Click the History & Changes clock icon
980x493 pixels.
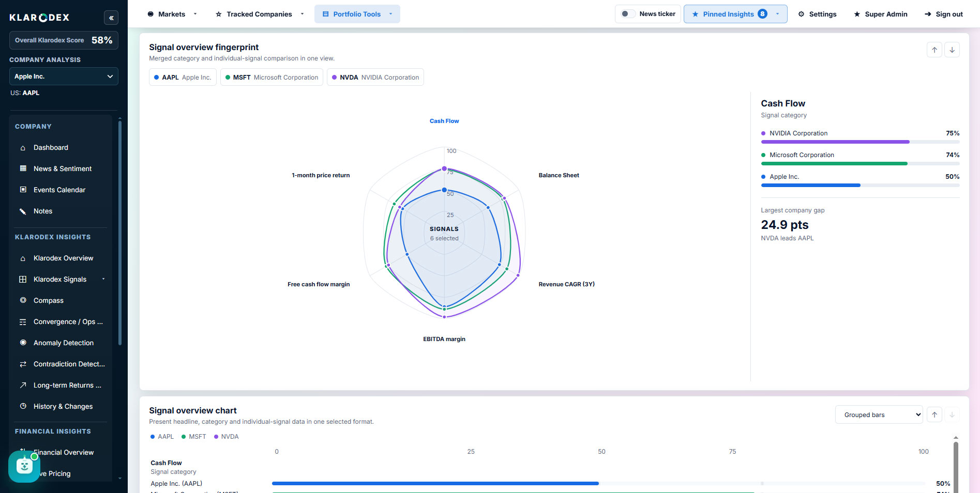(23, 406)
